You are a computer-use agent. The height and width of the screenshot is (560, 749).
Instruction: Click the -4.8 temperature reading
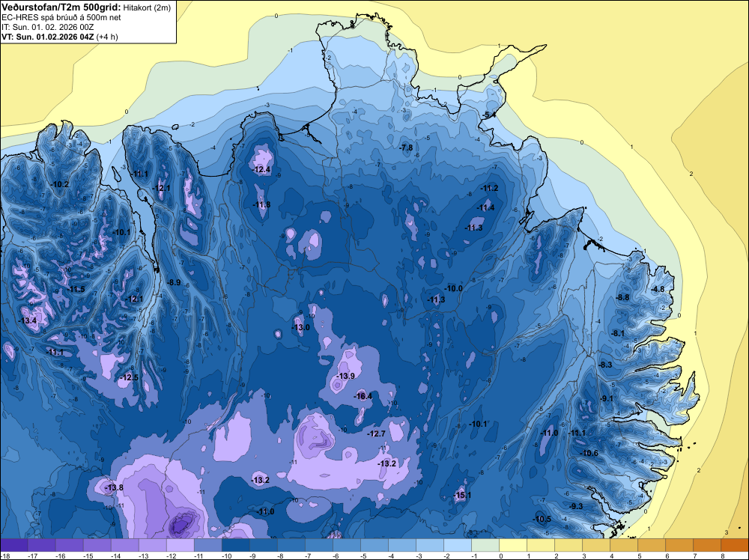[658, 289]
